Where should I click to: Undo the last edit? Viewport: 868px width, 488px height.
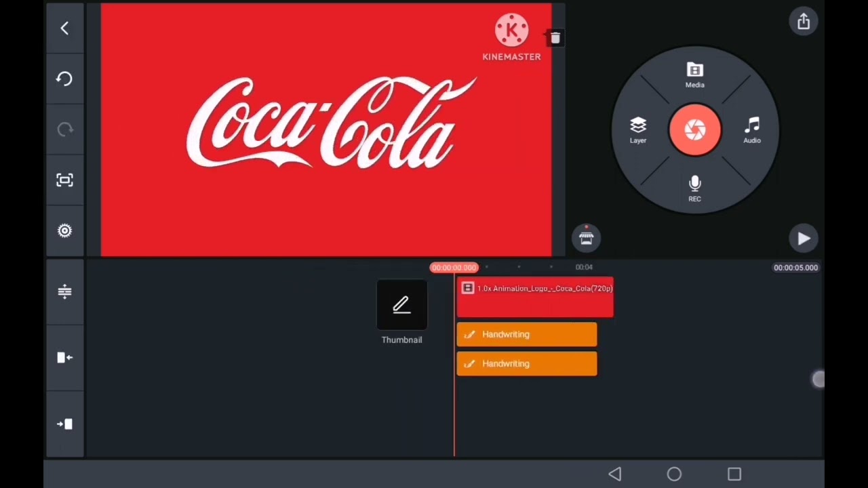(x=64, y=79)
